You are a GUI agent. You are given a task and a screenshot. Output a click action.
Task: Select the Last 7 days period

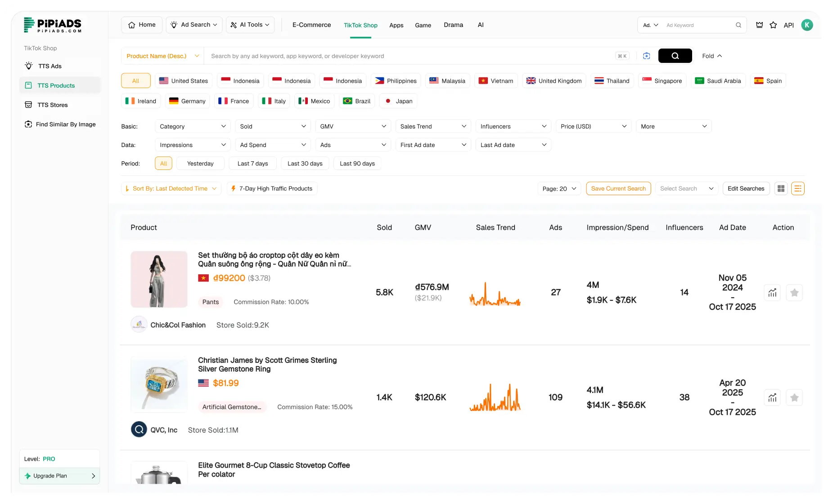[x=252, y=163]
